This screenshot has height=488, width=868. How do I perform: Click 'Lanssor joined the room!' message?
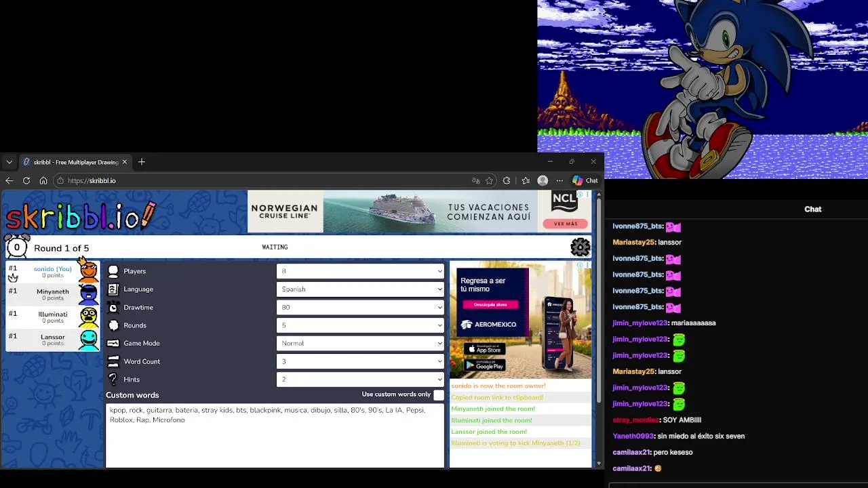[489, 432]
